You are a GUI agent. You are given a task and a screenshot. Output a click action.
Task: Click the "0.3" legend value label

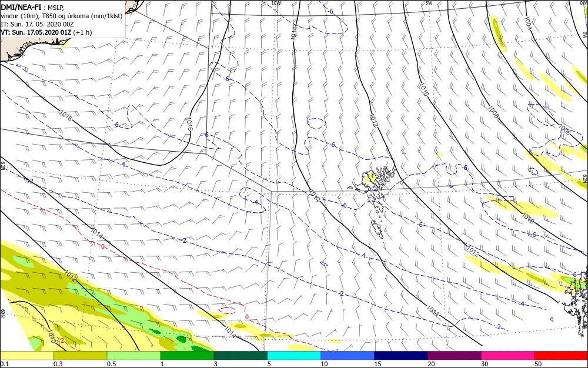pos(58,364)
